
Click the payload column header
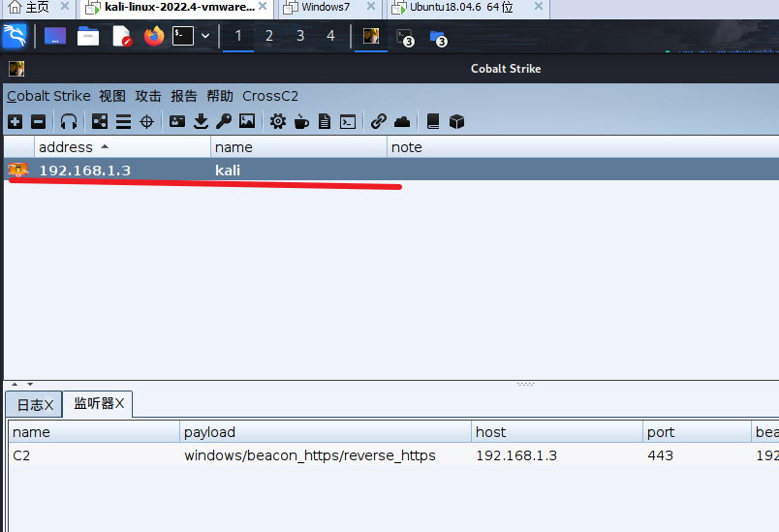(325, 432)
